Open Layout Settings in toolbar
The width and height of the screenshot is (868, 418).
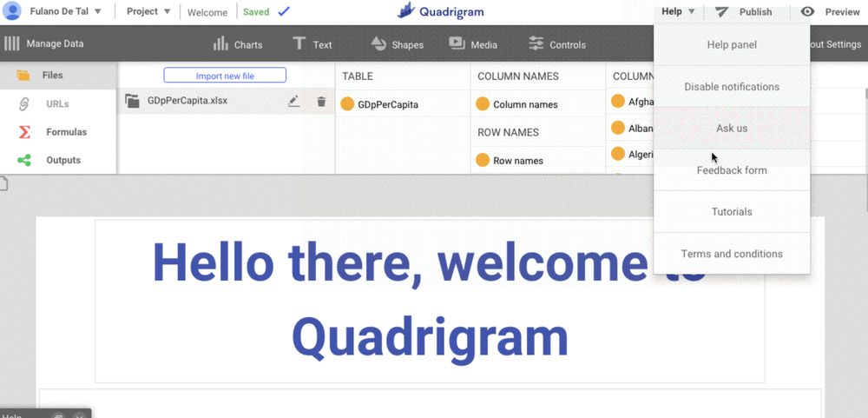[x=836, y=44]
